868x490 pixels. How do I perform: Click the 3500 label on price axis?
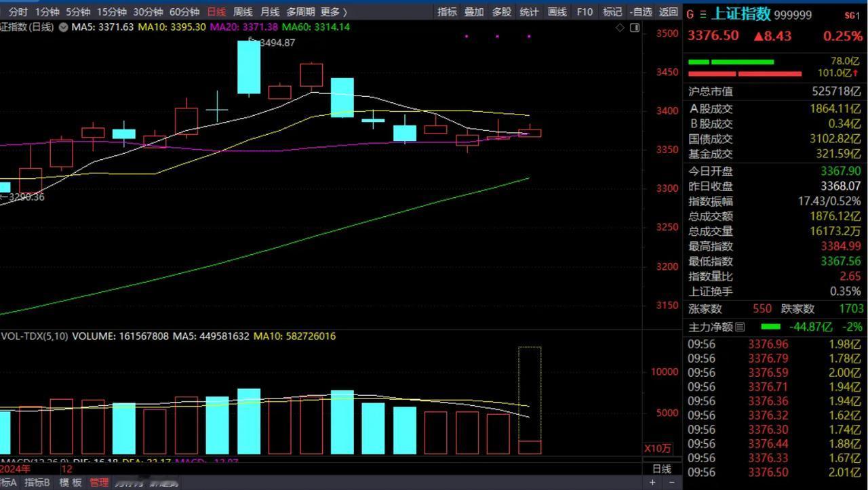pos(668,33)
